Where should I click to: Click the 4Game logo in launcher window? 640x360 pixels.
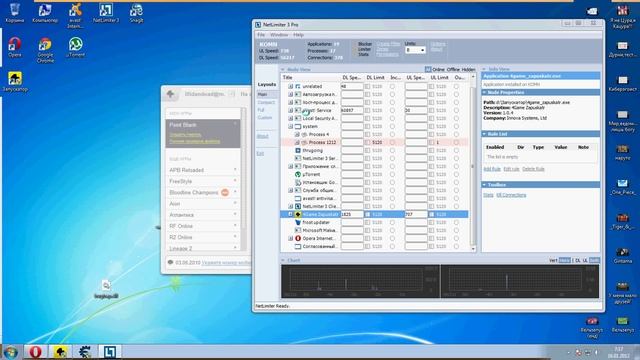tap(171, 94)
